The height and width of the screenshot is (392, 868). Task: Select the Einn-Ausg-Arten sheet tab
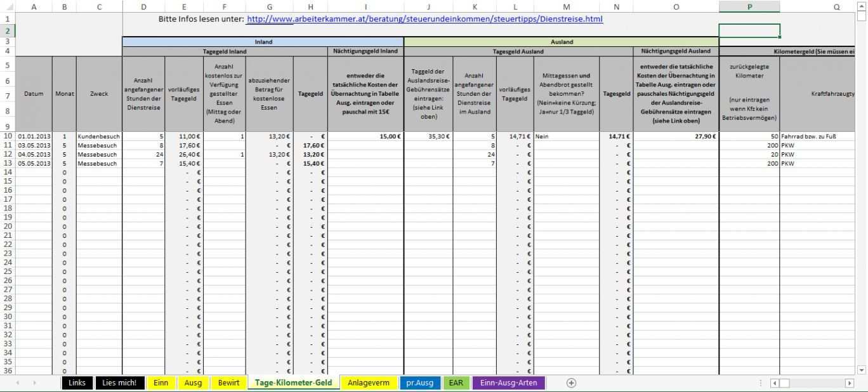[508, 383]
